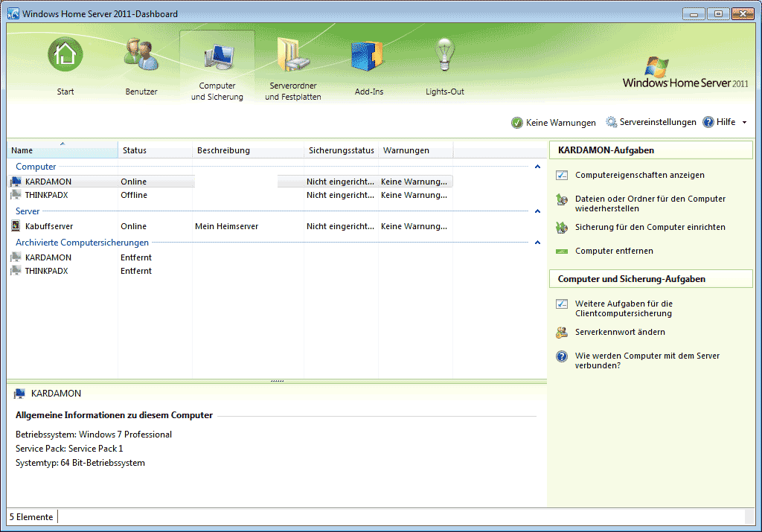Open the Add-Ins cube icon
The width and height of the screenshot is (762, 532).
[368, 57]
